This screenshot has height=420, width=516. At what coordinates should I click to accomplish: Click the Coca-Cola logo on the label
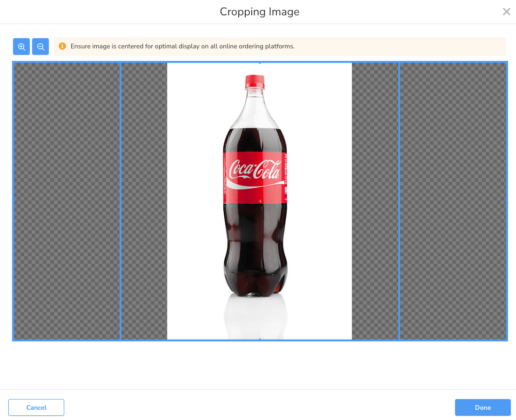pos(255,170)
